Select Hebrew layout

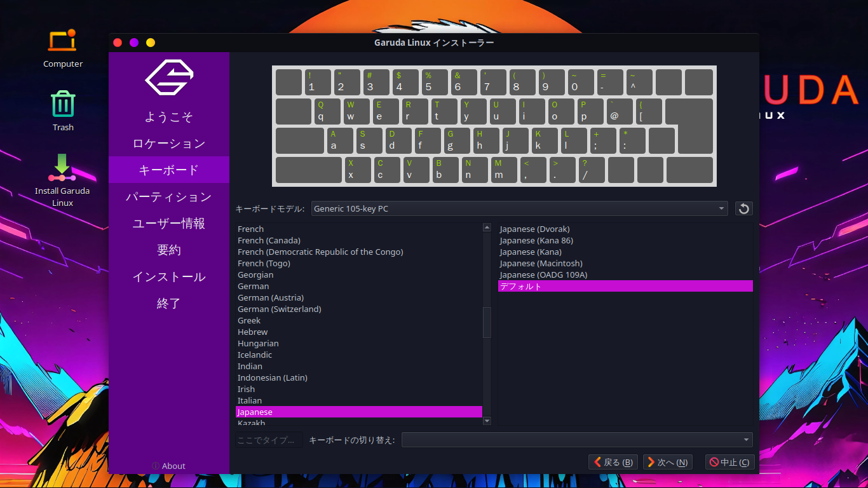coord(359,332)
